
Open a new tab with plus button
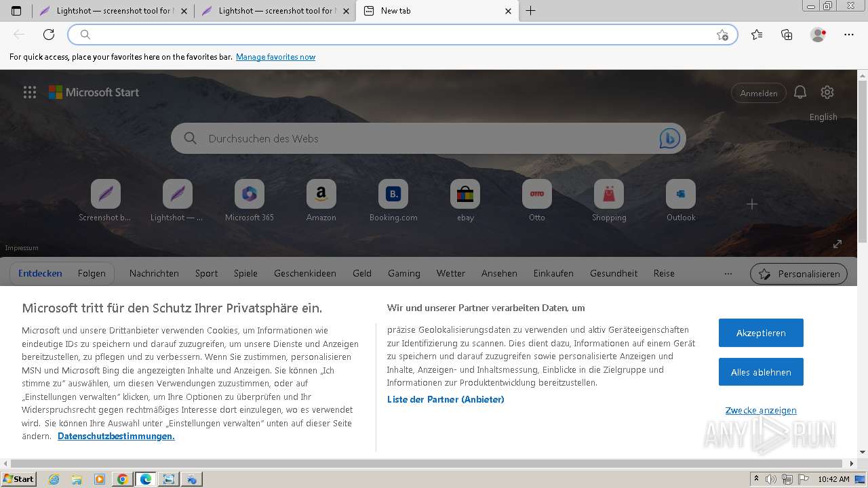[530, 11]
